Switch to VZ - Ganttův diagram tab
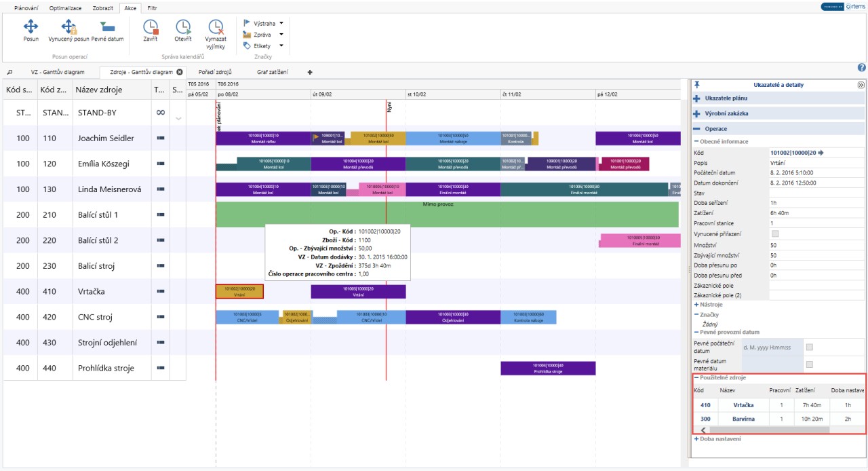 pyautogui.click(x=58, y=71)
